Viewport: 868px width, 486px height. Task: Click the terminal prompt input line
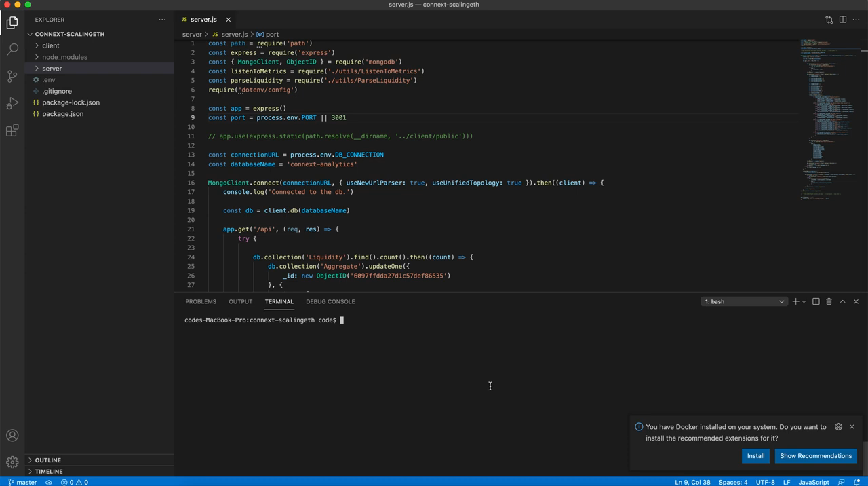point(264,320)
